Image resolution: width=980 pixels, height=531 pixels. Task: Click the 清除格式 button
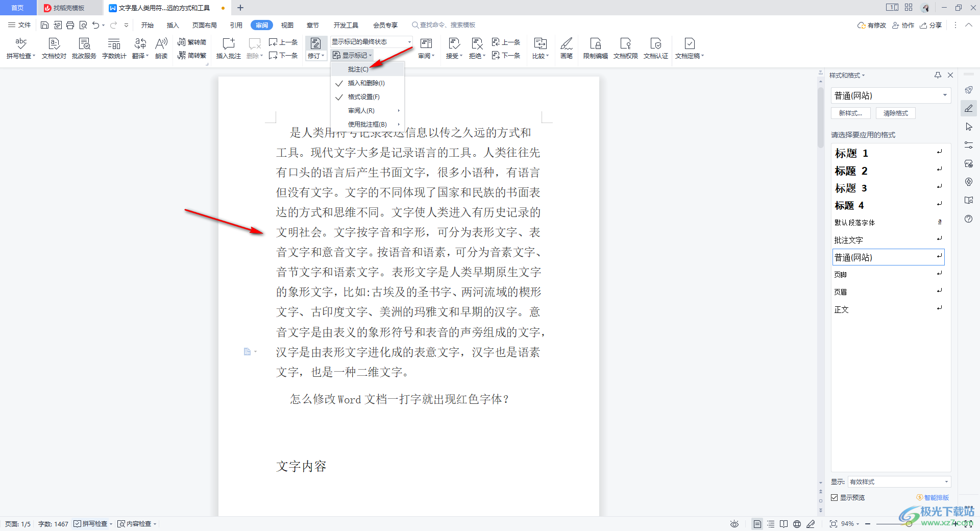click(896, 113)
